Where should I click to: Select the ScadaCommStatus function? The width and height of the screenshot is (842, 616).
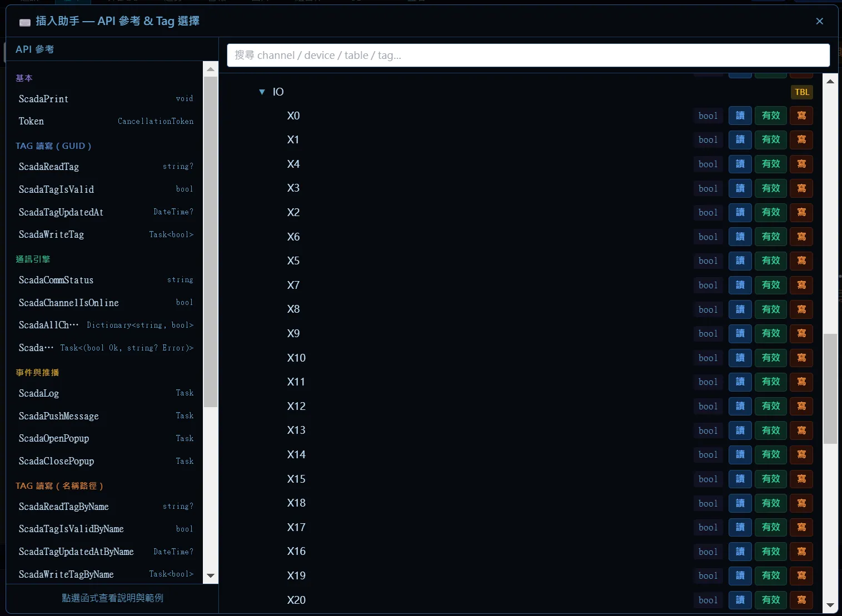click(x=106, y=280)
